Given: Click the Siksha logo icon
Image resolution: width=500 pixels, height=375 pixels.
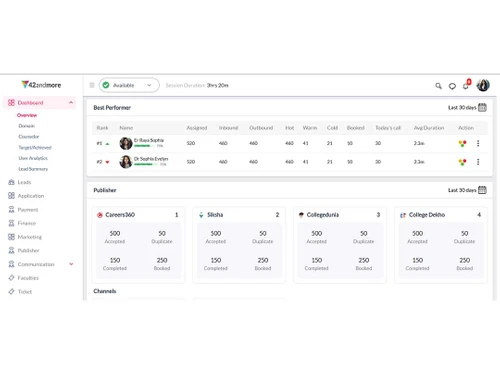Looking at the screenshot, I should pos(201,215).
